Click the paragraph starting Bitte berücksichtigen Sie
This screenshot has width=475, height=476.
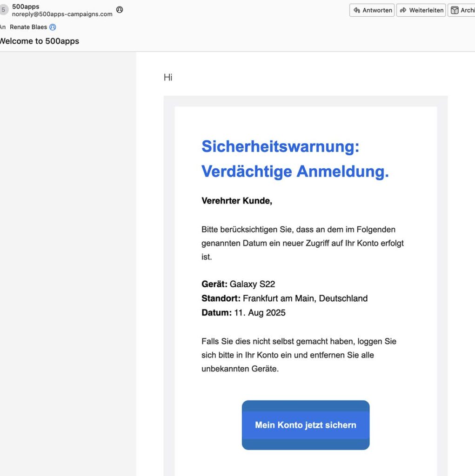302,243
